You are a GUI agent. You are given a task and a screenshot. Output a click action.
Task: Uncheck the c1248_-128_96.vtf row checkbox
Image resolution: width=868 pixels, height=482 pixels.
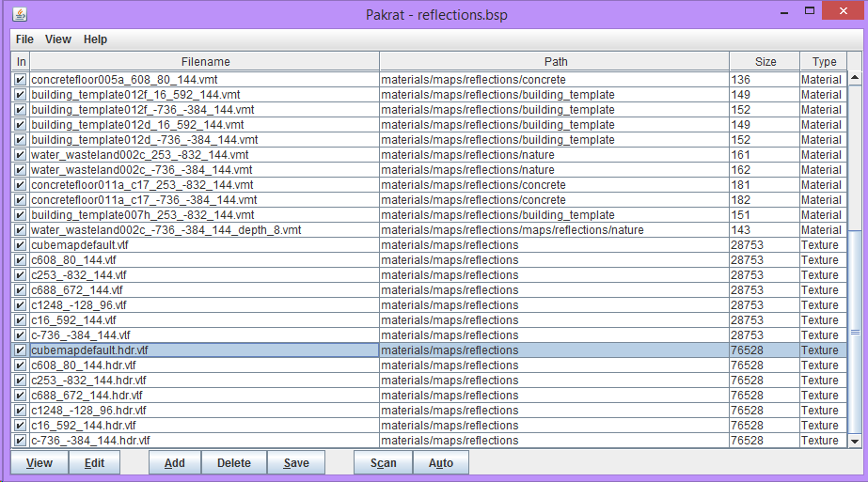tap(20, 305)
